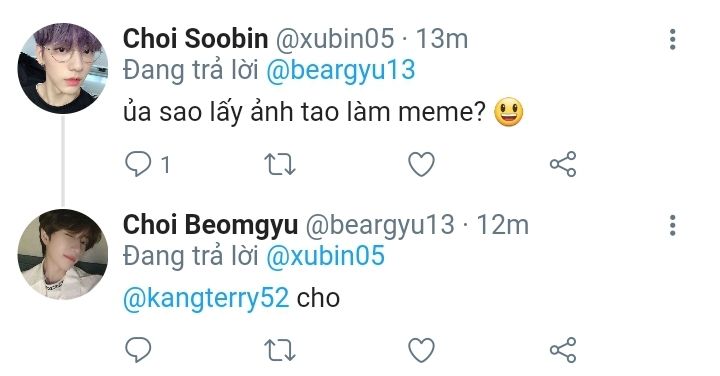Share Choi Soobin's tweet

[x=563, y=164]
